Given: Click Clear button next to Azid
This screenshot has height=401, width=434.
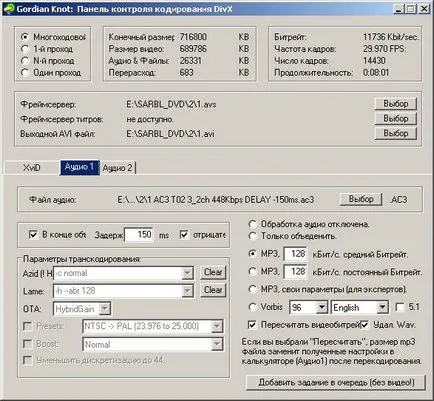Looking at the screenshot, I should [213, 272].
